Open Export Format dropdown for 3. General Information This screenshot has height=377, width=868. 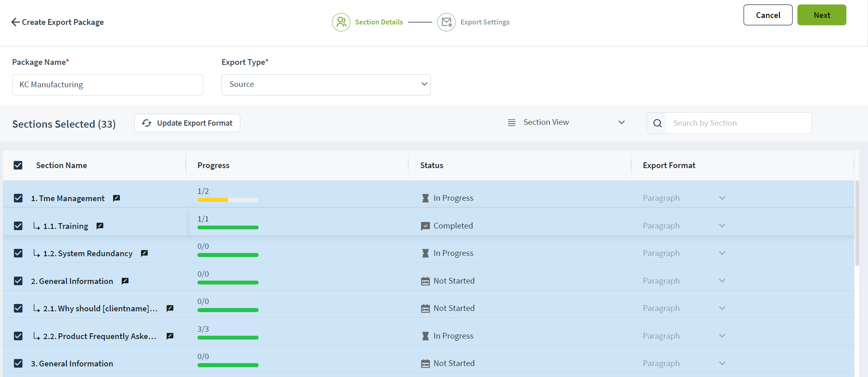[x=684, y=364]
